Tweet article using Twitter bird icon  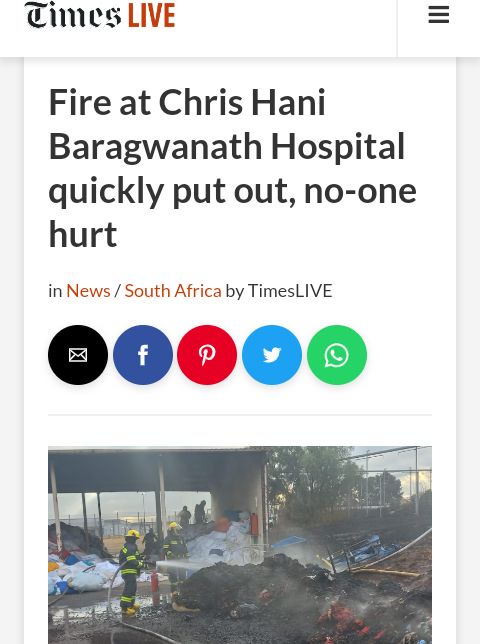click(x=272, y=355)
